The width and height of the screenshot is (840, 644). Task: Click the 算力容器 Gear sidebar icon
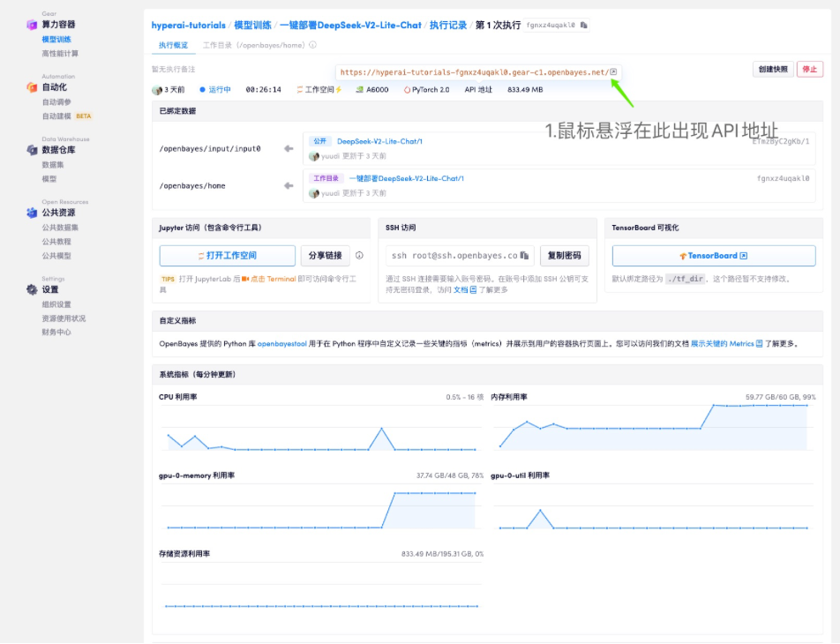click(x=32, y=24)
